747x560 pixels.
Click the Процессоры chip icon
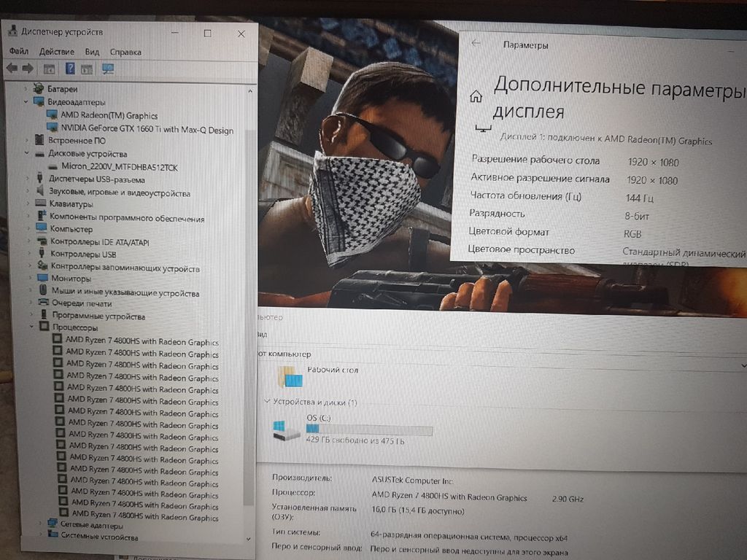44,326
